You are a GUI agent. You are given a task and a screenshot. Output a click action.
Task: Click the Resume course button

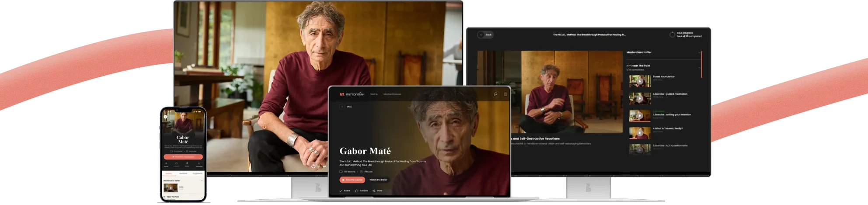[352, 180]
